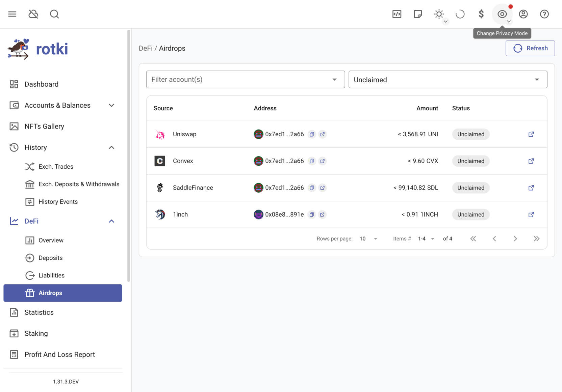562x392 pixels.
Task: Toggle privacy mode eye icon
Action: coord(502,14)
